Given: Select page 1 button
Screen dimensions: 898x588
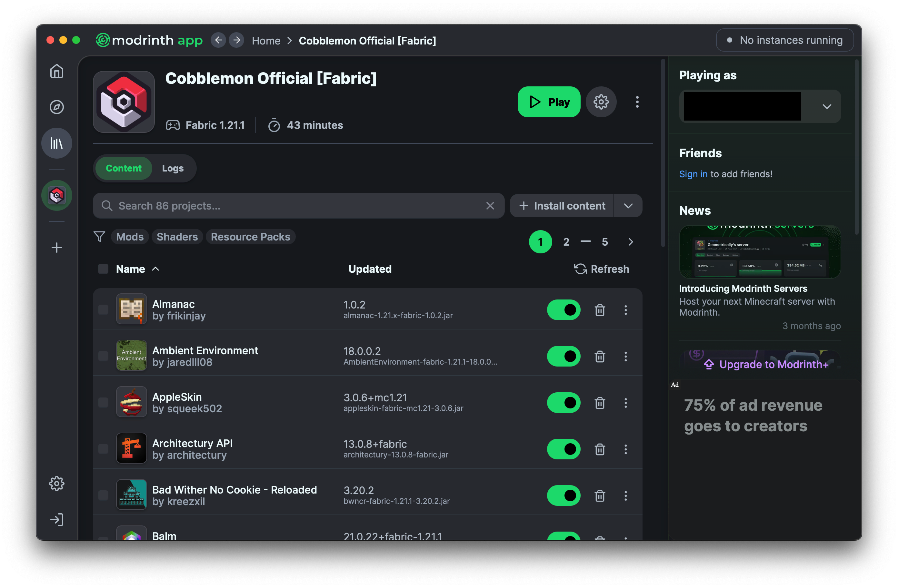Looking at the screenshot, I should pyautogui.click(x=540, y=242).
